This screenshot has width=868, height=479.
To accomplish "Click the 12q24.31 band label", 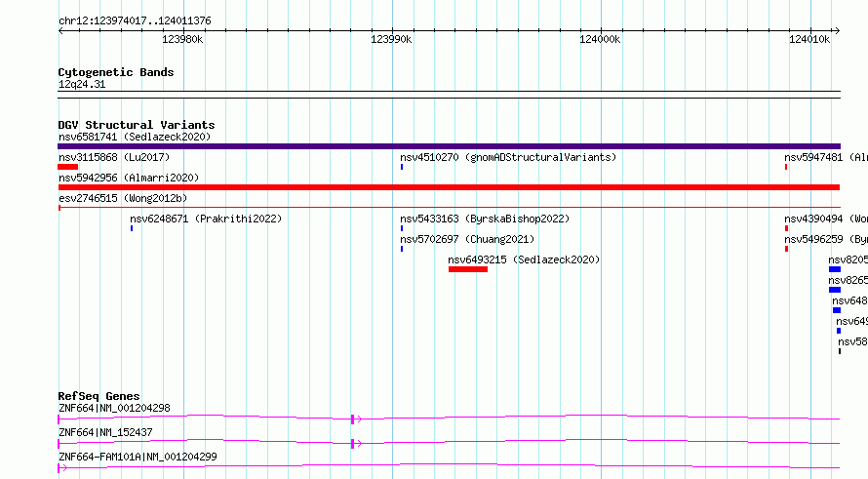I will (81, 84).
